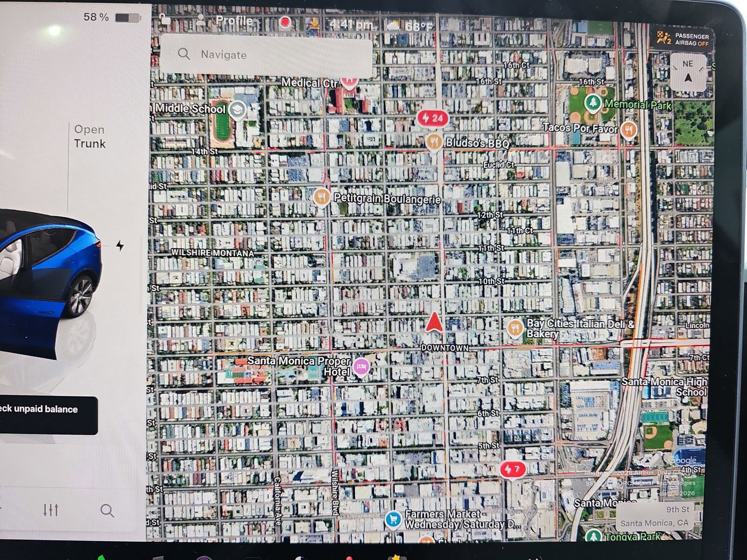Tap the DOWNTOWN neighborhood label
This screenshot has width=747, height=560.
click(x=444, y=348)
